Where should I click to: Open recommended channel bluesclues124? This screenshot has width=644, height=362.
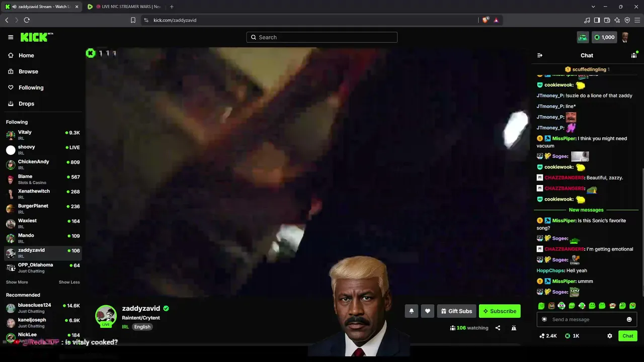pos(43,308)
